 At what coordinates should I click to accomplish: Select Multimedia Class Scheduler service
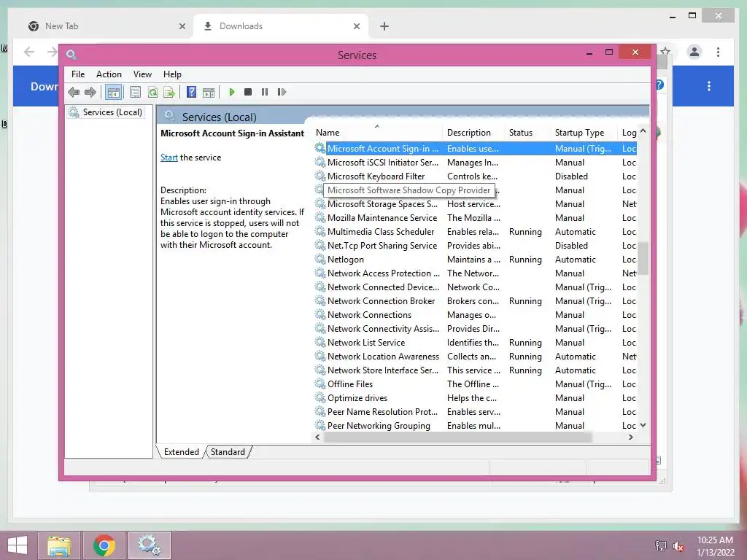point(475,231)
